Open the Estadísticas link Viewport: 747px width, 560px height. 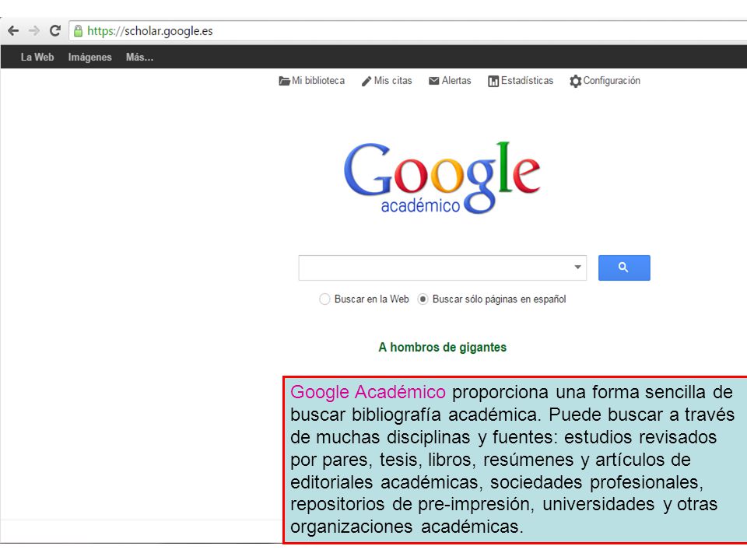(527, 80)
